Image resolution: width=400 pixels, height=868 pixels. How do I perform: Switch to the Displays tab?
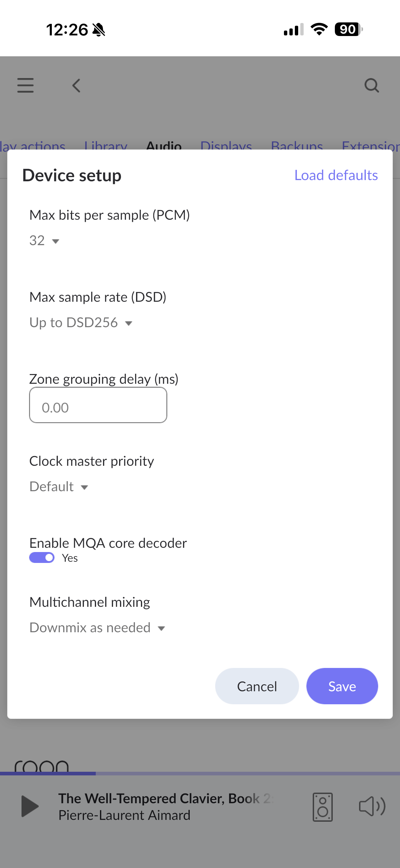tap(226, 146)
